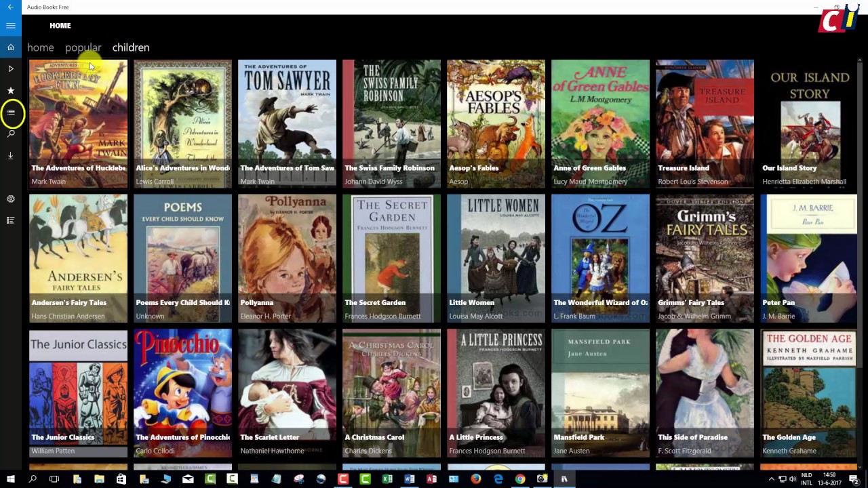Open the Pollyanna audiobook
Viewport: 868px width, 488px height.
point(287,258)
